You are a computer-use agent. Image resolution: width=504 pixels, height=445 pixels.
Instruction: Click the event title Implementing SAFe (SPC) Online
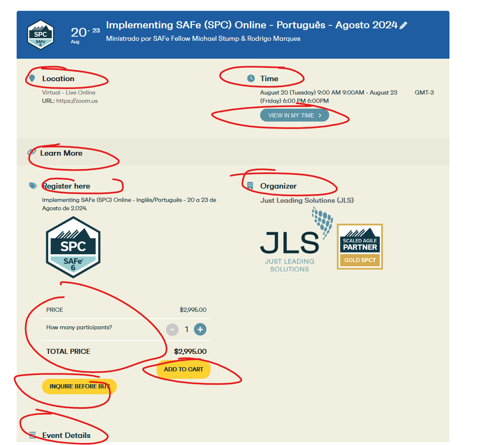252,25
